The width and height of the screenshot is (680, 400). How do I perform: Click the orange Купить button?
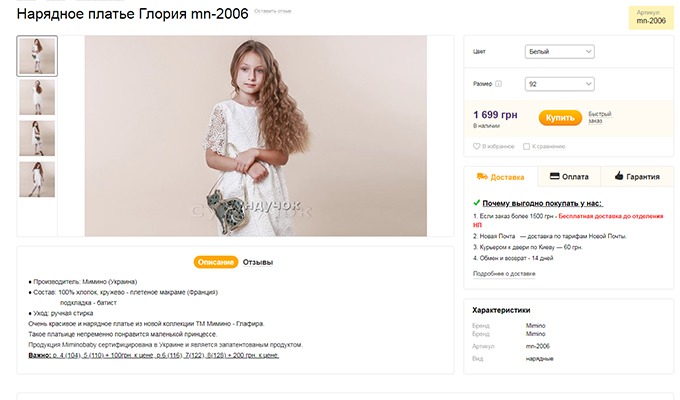(x=560, y=118)
